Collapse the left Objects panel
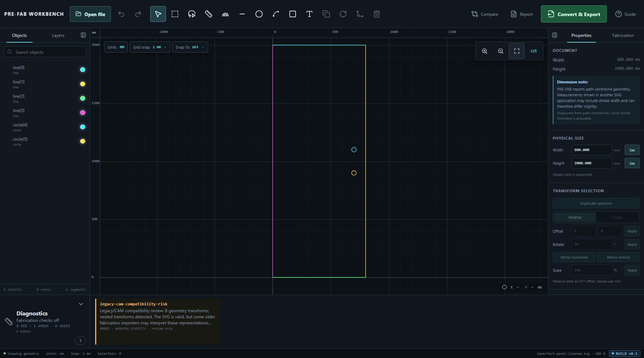The width and height of the screenshot is (644, 358). (x=83, y=35)
